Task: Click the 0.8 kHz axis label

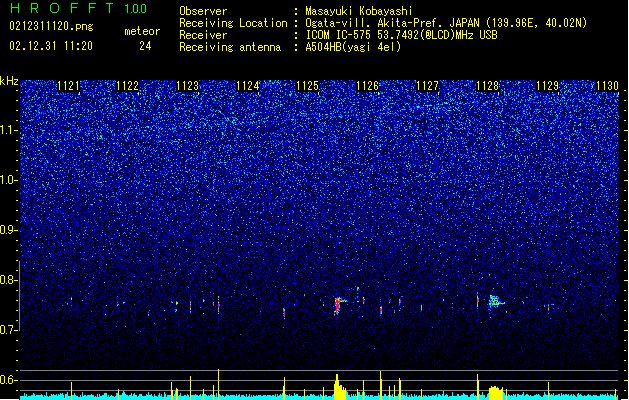Action: pyautogui.click(x=8, y=280)
